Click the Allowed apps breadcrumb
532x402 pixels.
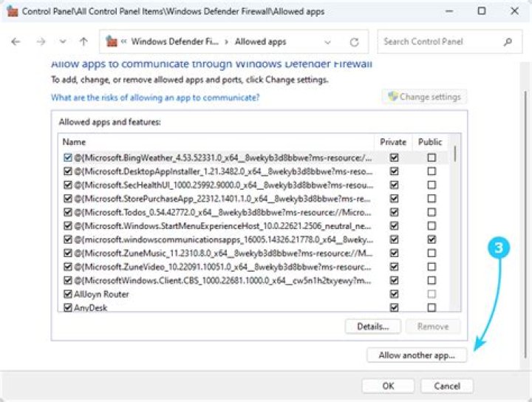tap(261, 41)
